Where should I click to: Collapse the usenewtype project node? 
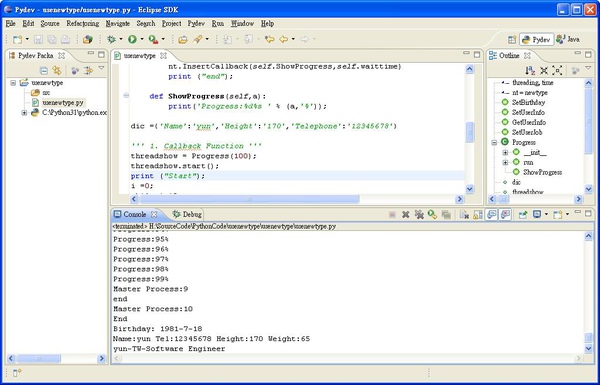tap(13, 83)
